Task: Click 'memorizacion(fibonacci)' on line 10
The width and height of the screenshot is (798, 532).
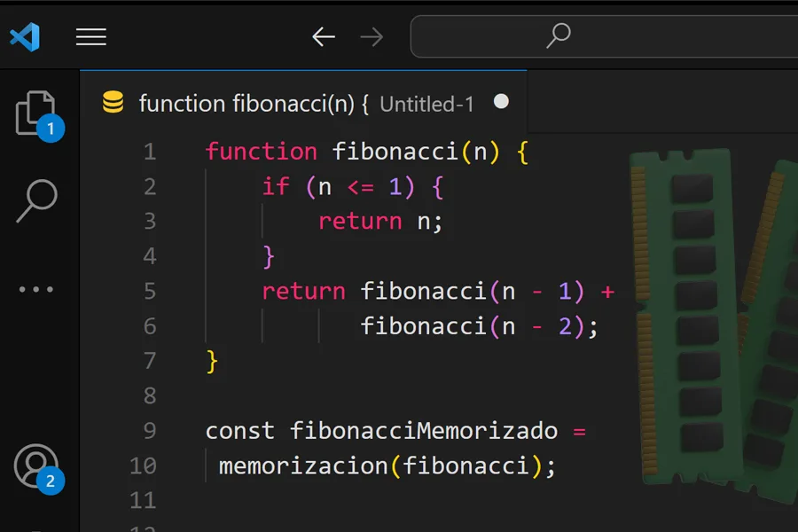Action: pyautogui.click(x=386, y=465)
